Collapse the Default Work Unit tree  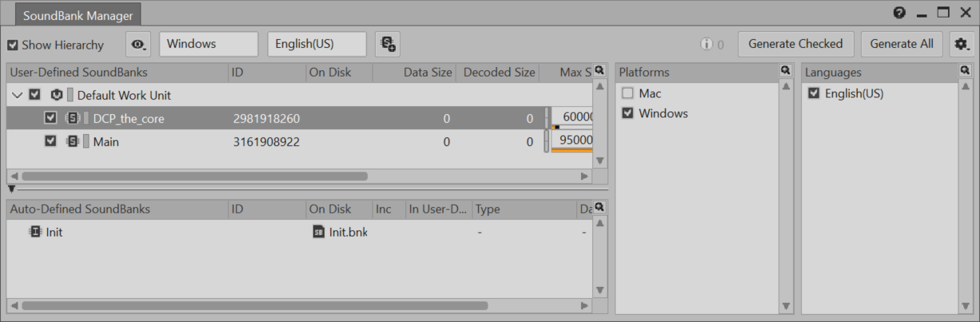(18, 95)
